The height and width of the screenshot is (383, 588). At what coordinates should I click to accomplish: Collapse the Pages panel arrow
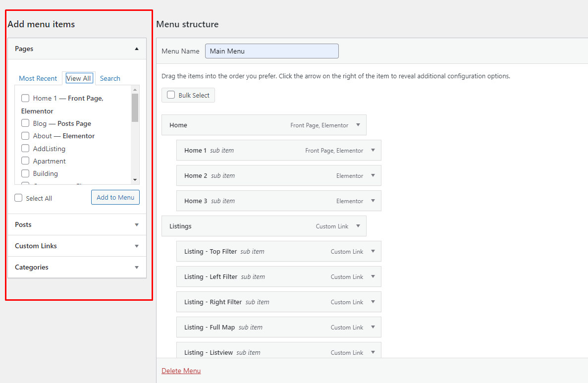coord(137,49)
